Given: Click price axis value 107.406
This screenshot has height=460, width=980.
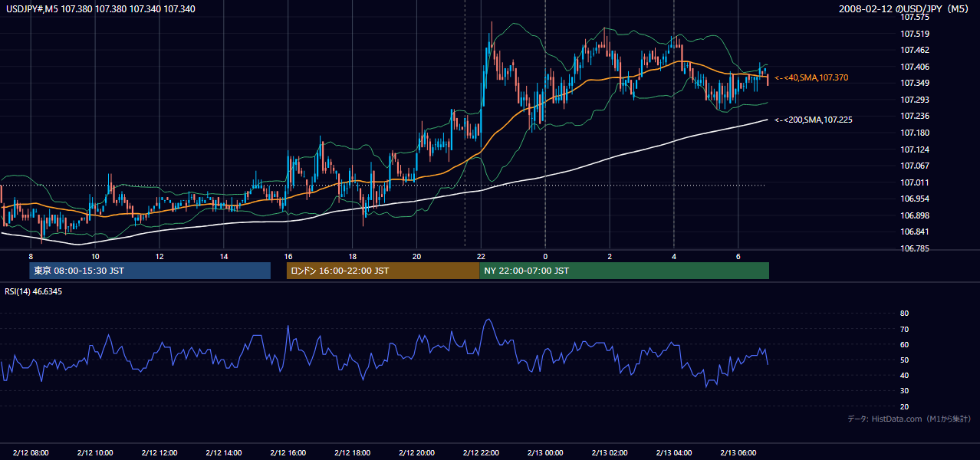Looking at the screenshot, I should 915,67.
